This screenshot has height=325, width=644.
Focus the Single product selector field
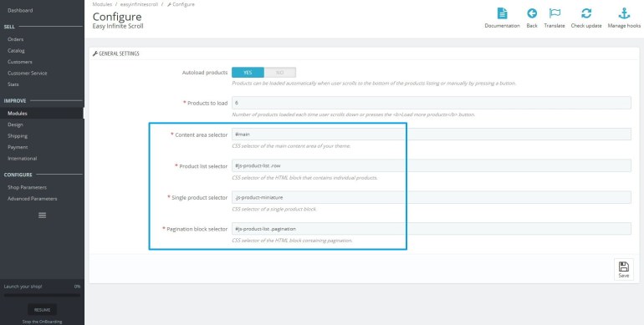432,197
